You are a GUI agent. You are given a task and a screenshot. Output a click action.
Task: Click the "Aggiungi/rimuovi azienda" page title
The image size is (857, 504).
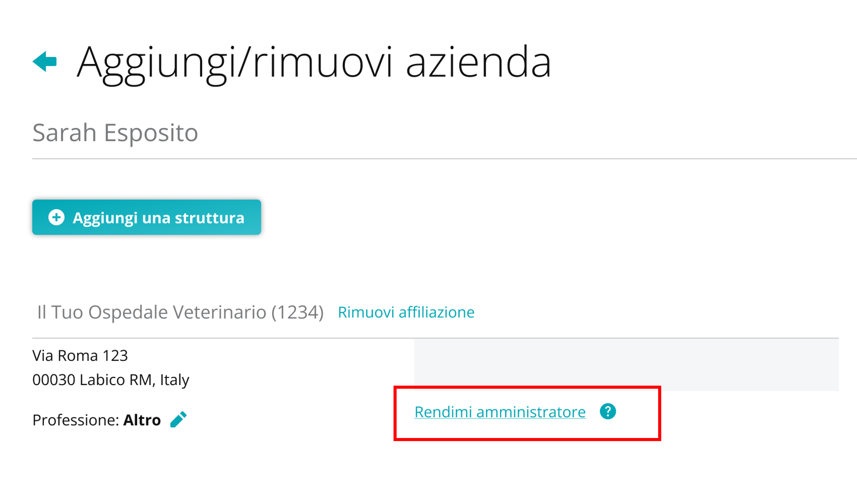click(x=313, y=63)
